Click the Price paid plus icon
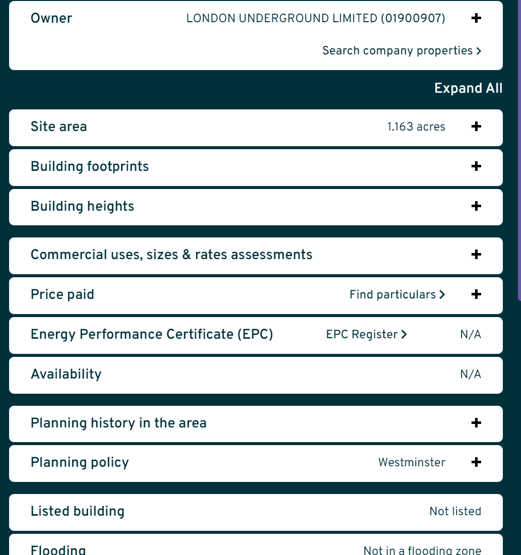The width and height of the screenshot is (521, 555). [x=476, y=294]
